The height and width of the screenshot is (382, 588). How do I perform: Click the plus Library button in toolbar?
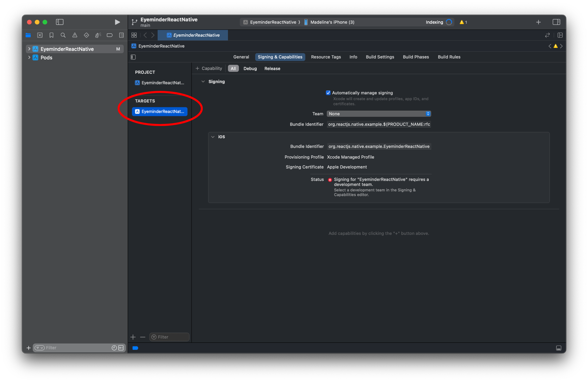[538, 22]
